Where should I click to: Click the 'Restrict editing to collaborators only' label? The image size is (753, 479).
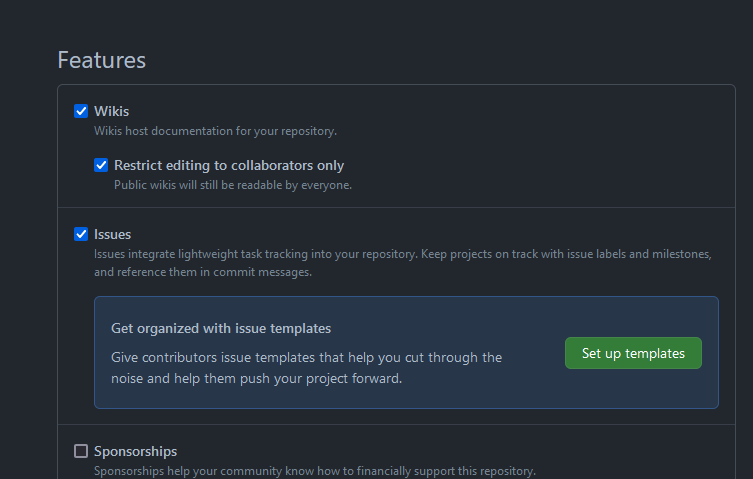229,165
